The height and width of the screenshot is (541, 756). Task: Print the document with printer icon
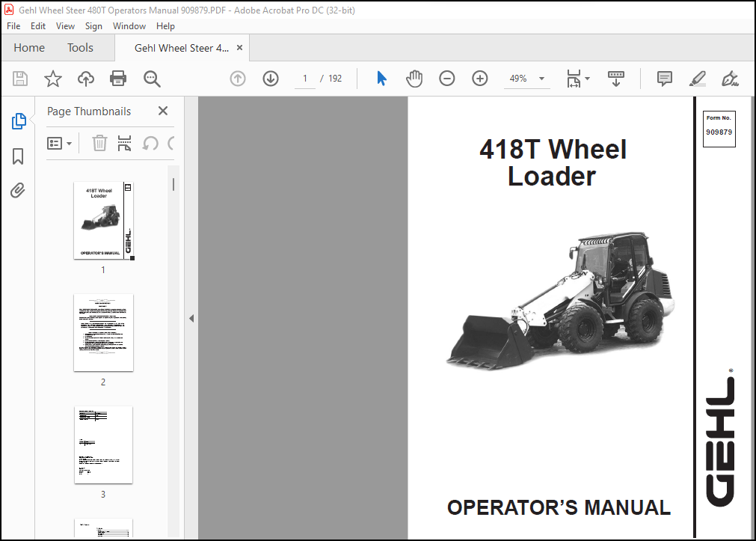(x=118, y=78)
